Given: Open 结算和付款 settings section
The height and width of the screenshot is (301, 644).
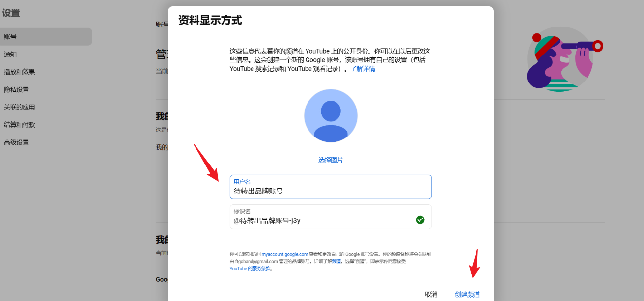Looking at the screenshot, I should point(25,124).
